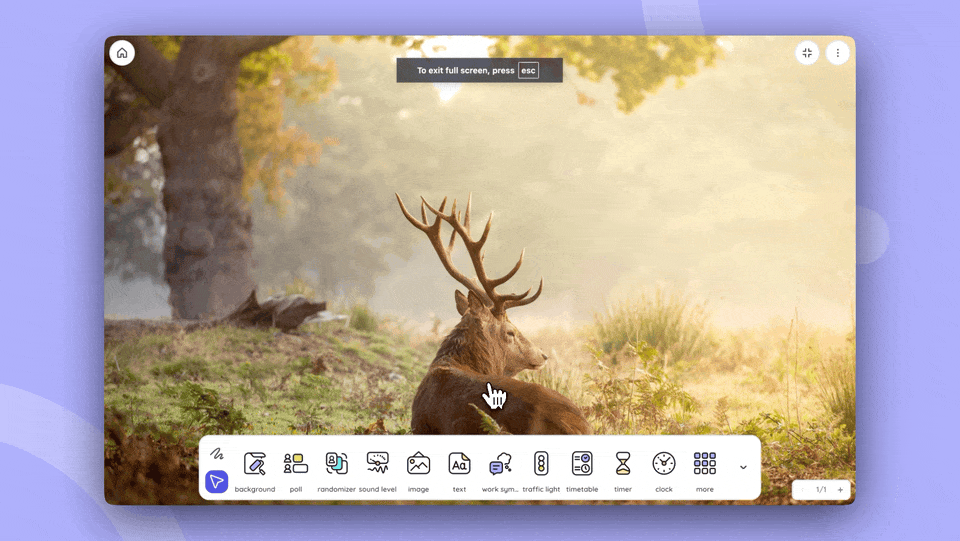Add a poll widget
960x541 pixels.
click(x=296, y=471)
